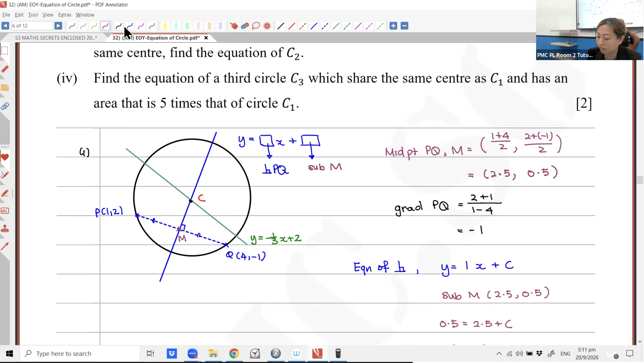Select the black curved pen preset
The width and height of the screenshot is (644, 363).
coord(119,26)
